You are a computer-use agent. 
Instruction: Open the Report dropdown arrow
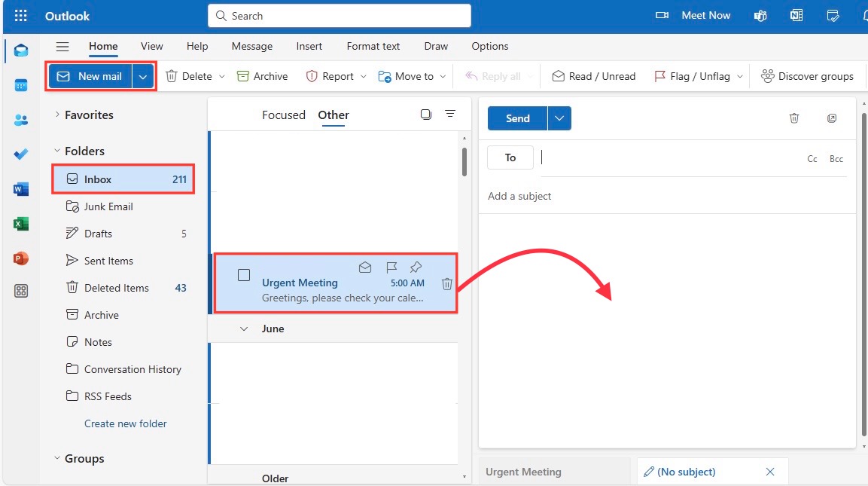coord(363,76)
